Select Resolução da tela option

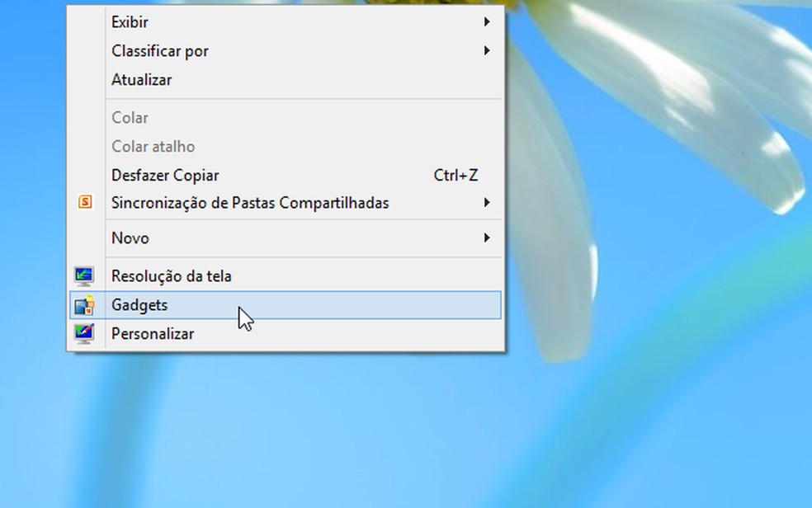tap(286, 276)
